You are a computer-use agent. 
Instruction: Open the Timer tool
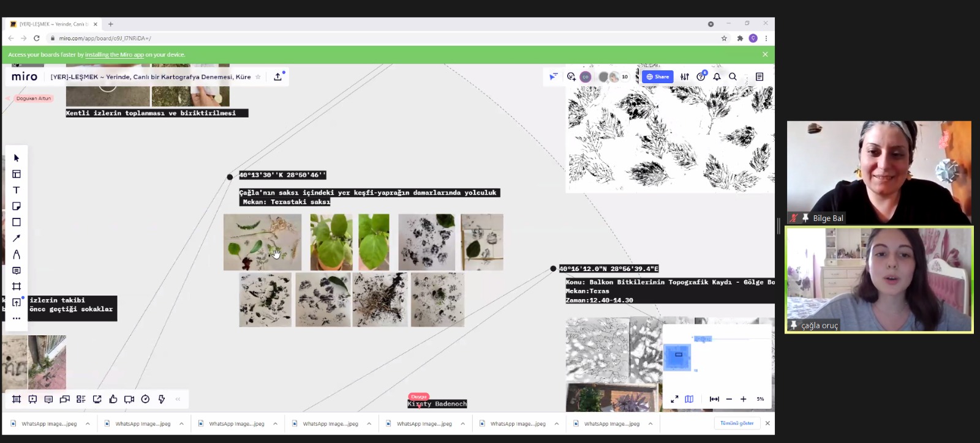[x=145, y=399]
